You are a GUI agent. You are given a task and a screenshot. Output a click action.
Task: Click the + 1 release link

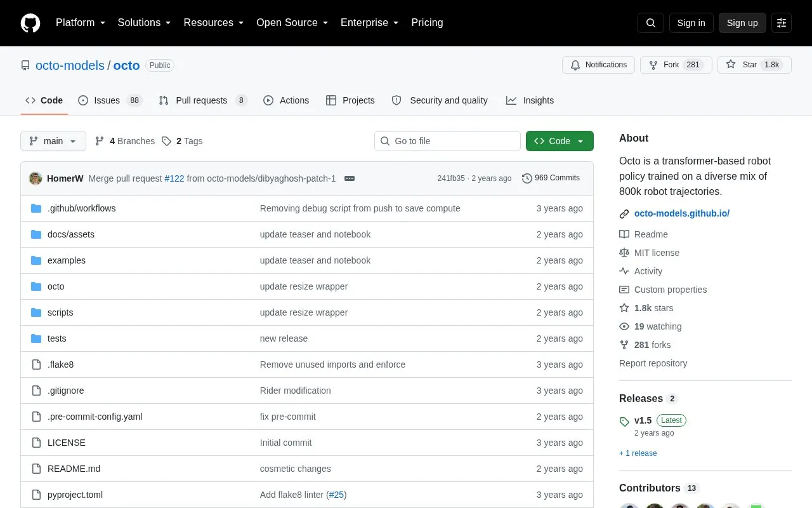coord(638,453)
